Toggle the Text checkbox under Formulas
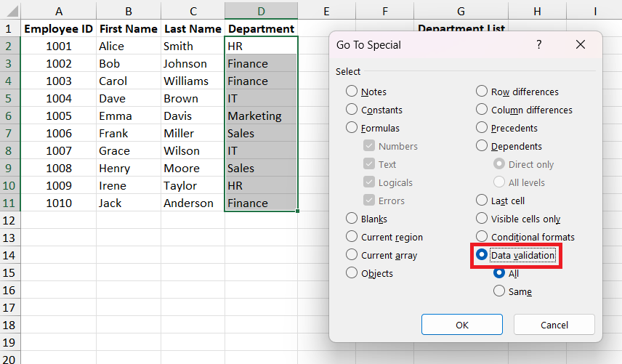Image resolution: width=622 pixels, height=364 pixels. coord(369,164)
